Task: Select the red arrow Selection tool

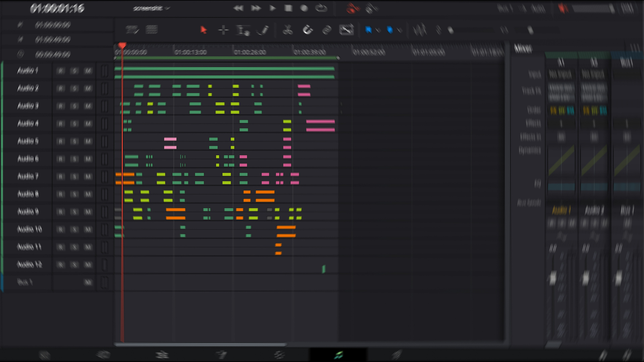Action: [203, 30]
